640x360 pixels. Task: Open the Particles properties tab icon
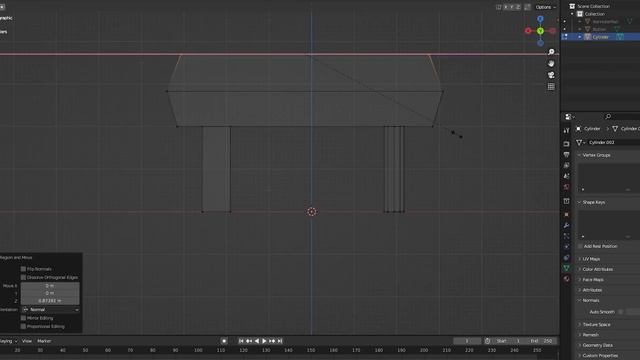click(566, 236)
